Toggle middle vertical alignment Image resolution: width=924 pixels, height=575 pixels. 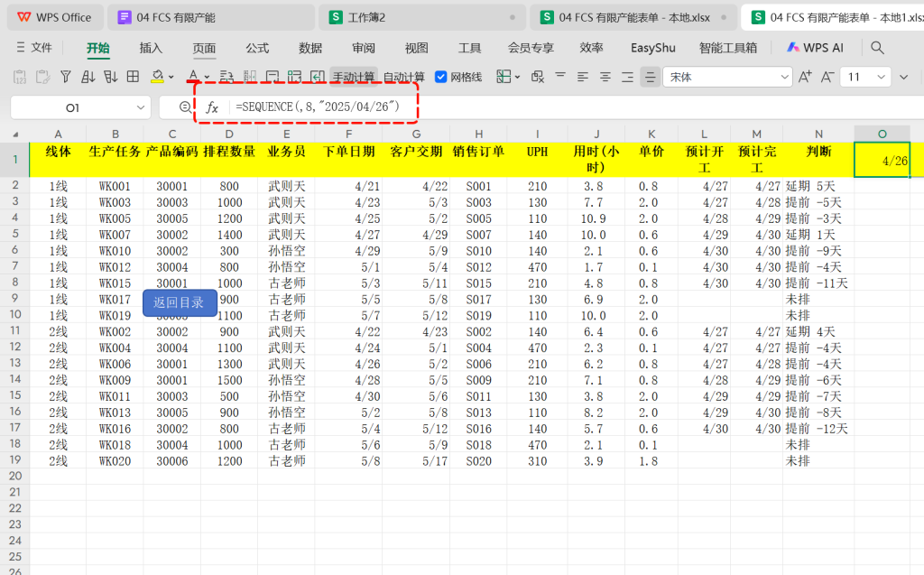(x=650, y=77)
